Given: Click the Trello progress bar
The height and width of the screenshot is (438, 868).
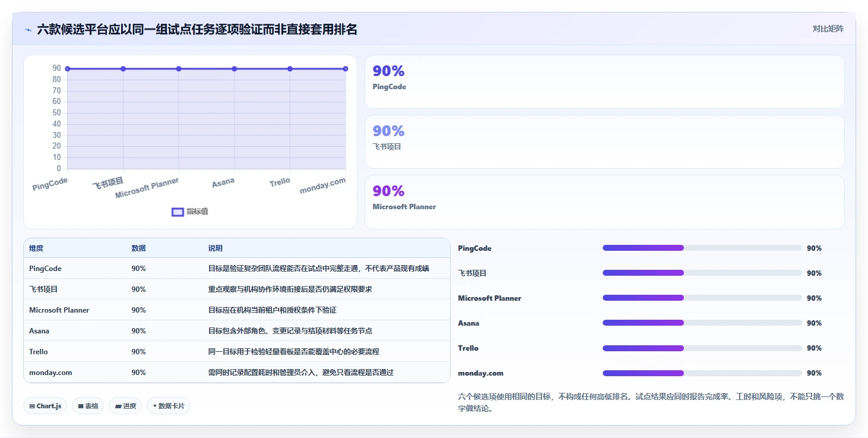Looking at the screenshot, I should tap(702, 348).
